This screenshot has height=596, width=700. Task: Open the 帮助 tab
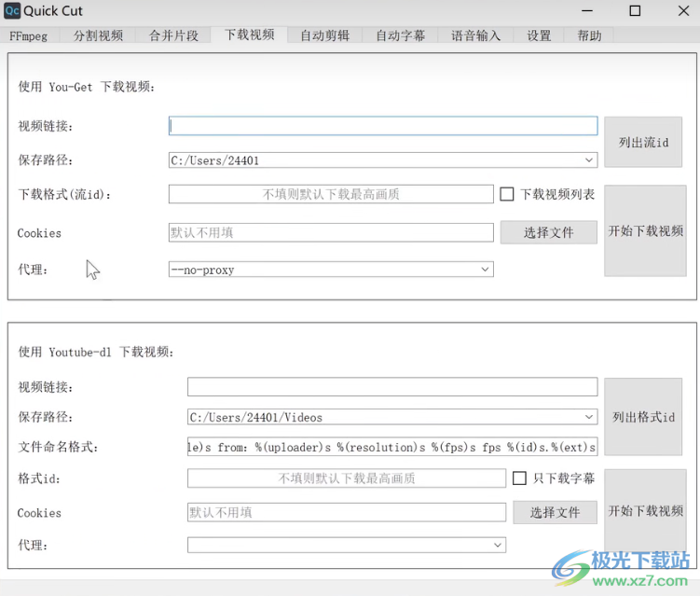589,35
